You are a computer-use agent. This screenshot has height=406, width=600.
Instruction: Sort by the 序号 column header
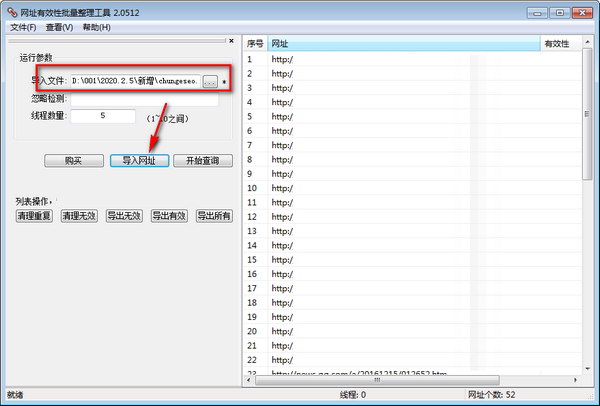[255, 44]
